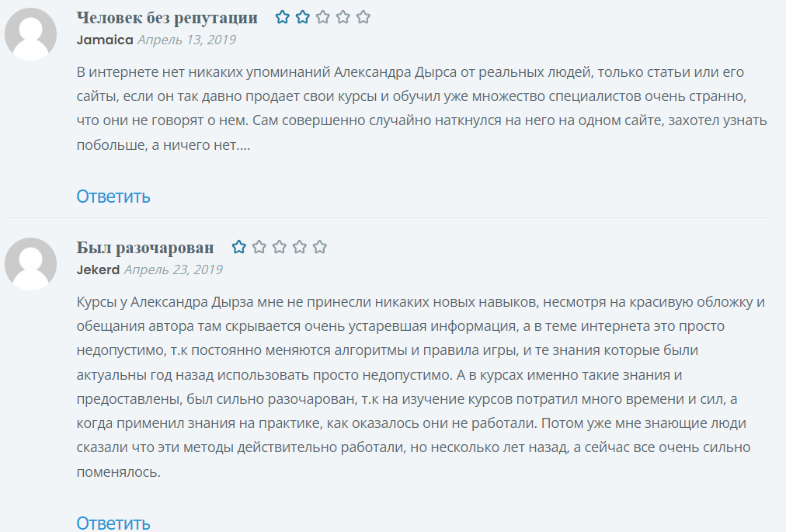This screenshot has width=786, height=532.
Task: Click first star in Jekerd's review rating
Action: (239, 247)
